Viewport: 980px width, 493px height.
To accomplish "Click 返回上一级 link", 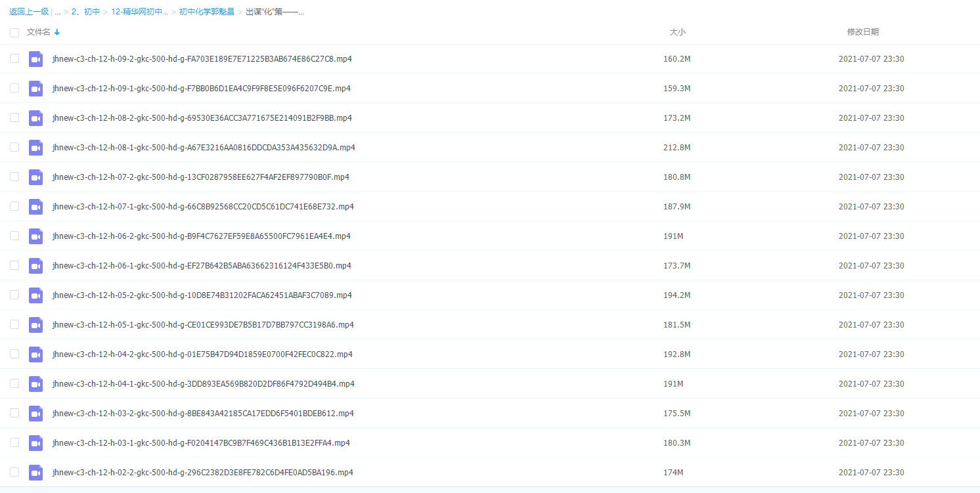I will tap(29, 12).
